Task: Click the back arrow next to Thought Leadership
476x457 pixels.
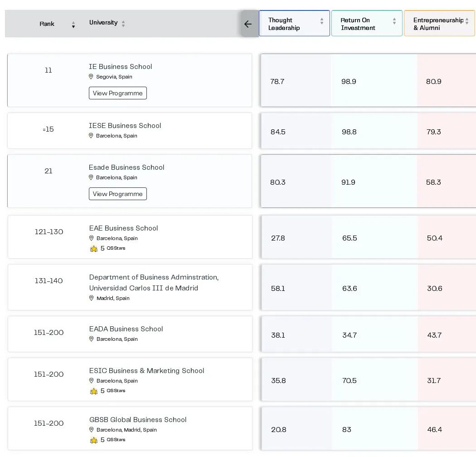Action: [x=248, y=24]
